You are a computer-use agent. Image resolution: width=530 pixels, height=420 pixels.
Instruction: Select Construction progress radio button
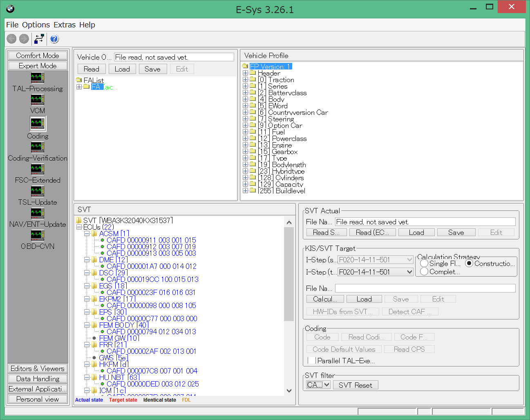click(x=469, y=264)
